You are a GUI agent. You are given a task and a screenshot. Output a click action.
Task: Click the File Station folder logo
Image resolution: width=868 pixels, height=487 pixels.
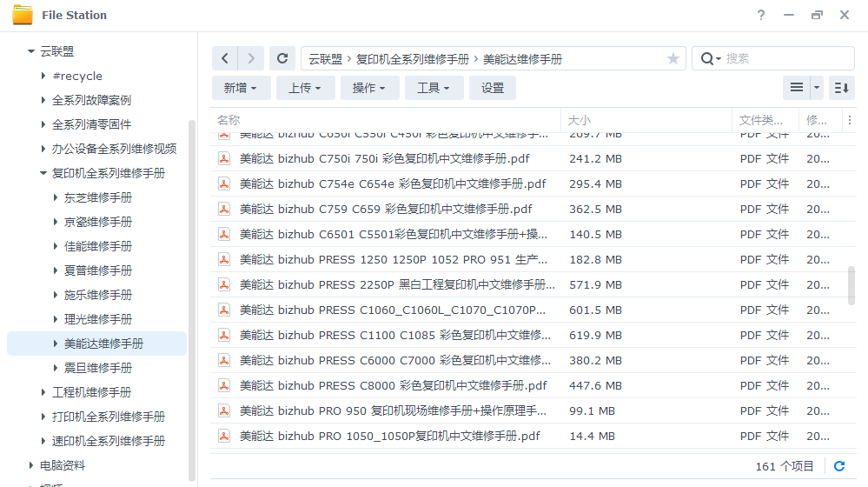click(x=23, y=15)
